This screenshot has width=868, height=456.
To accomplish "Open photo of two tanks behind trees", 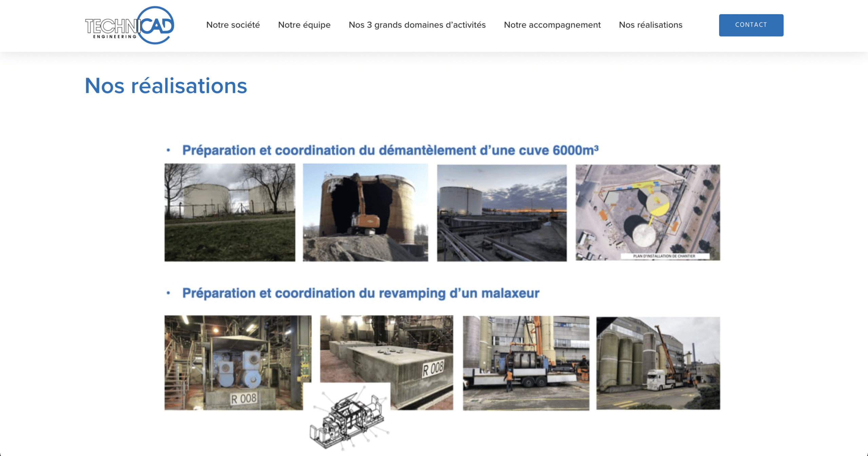I will click(x=230, y=212).
